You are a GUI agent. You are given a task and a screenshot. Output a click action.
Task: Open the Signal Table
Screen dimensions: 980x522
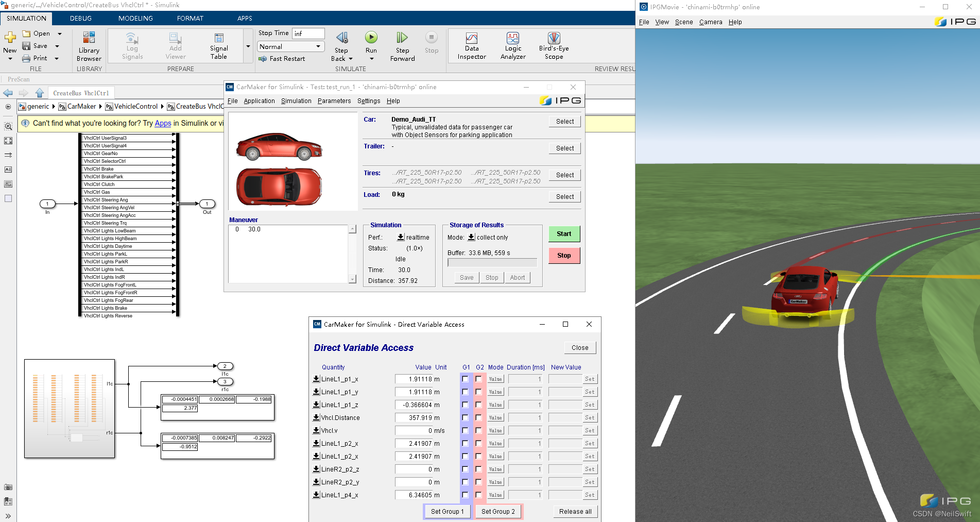click(219, 46)
